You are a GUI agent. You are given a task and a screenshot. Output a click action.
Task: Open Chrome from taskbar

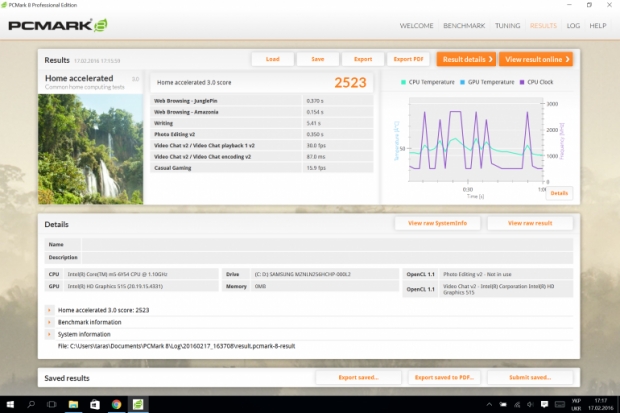tap(116, 404)
